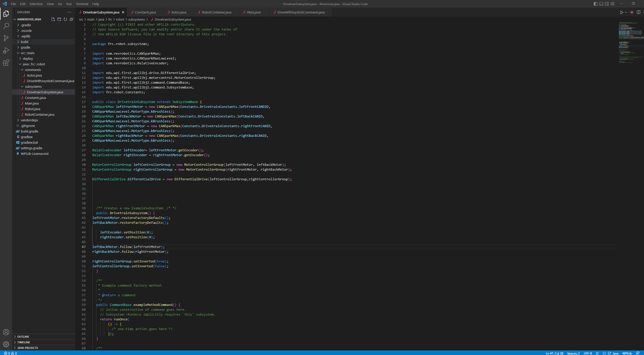This screenshot has width=644, height=355.
Task: Toggle the Primary Side Bar layout button
Action: click(596, 4)
